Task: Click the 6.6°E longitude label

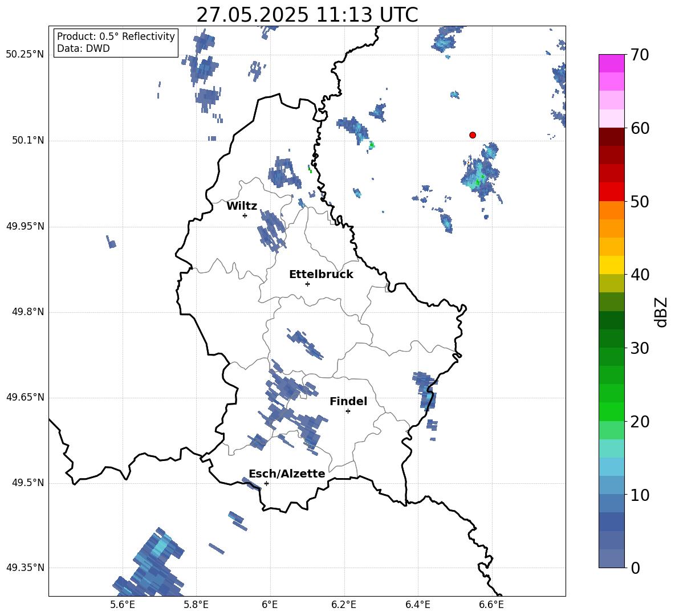Action: click(491, 605)
